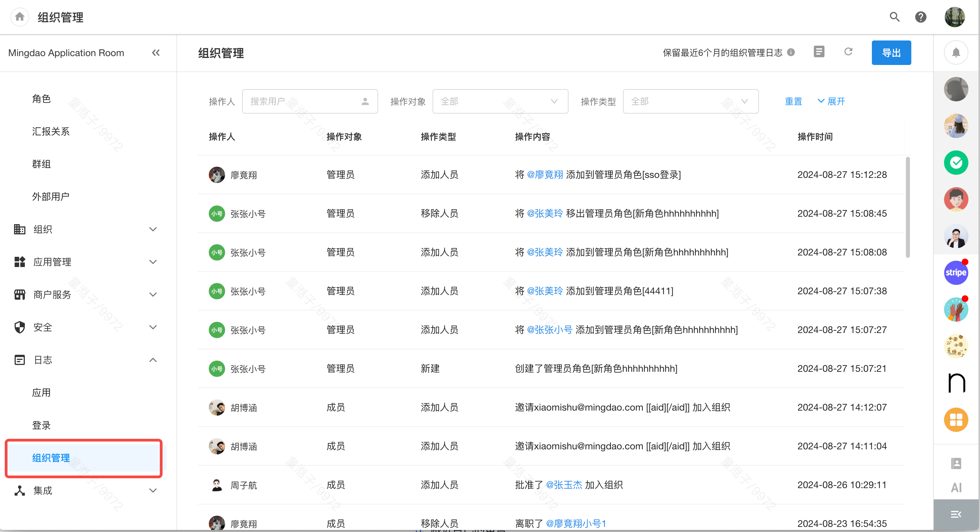The image size is (980, 532).
Task: Select 群组 in the sidebar
Action: [x=41, y=164]
